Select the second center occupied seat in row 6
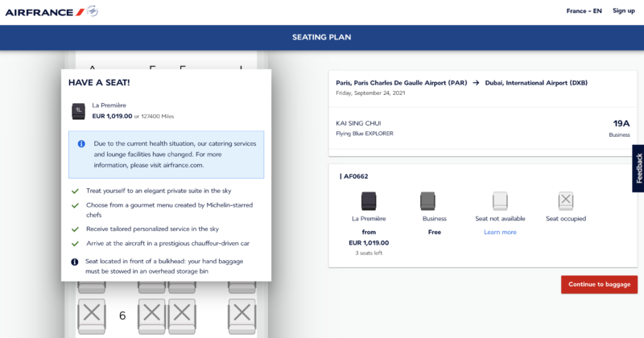Viewport: 644px width, 338px height. point(182,316)
